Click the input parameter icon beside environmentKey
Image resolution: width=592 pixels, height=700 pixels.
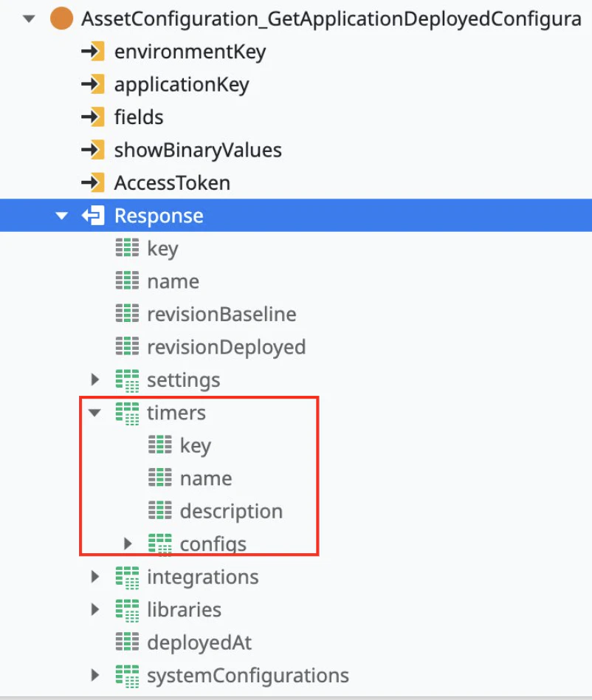pos(93,52)
